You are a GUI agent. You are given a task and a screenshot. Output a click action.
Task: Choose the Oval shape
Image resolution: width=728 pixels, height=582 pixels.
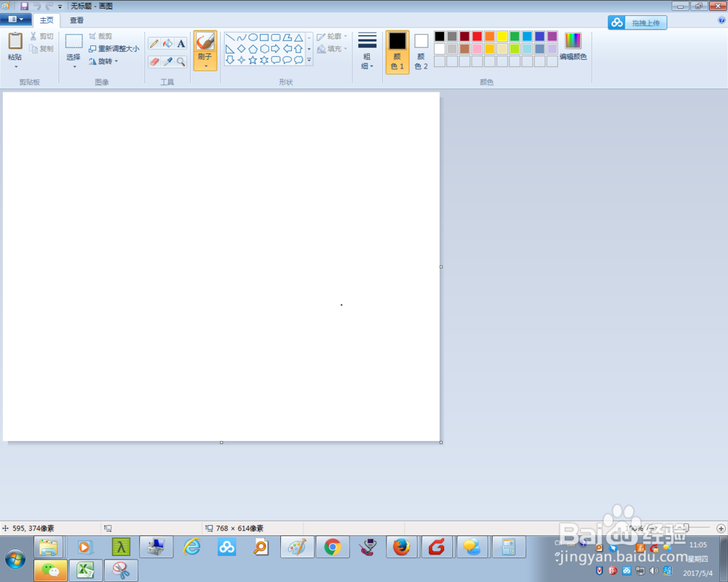tap(253, 38)
